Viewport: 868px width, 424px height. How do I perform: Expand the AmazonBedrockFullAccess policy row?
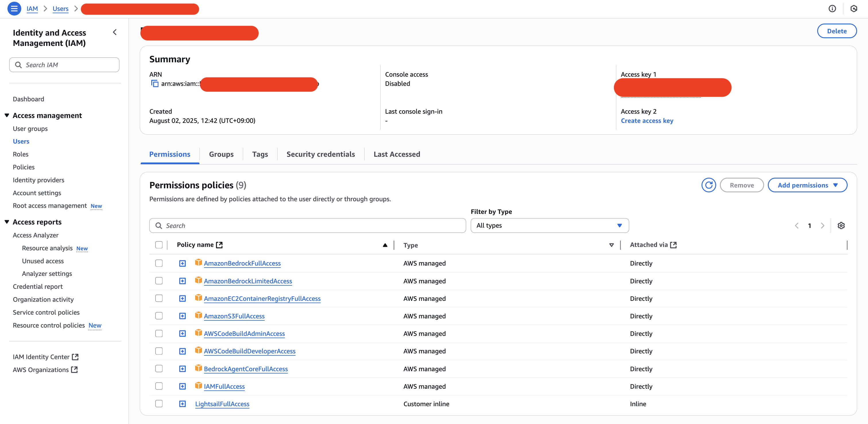(182, 263)
